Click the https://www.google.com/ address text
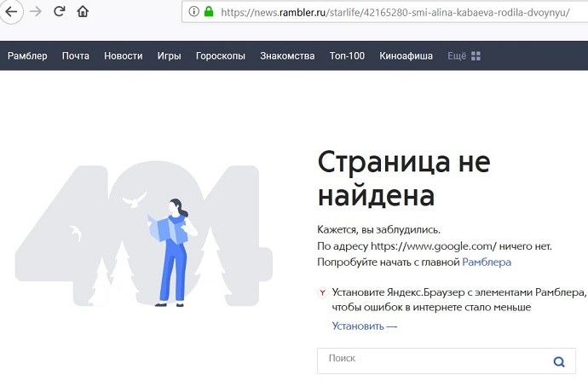Image resolution: width=588 pixels, height=381 pixels. coord(434,246)
